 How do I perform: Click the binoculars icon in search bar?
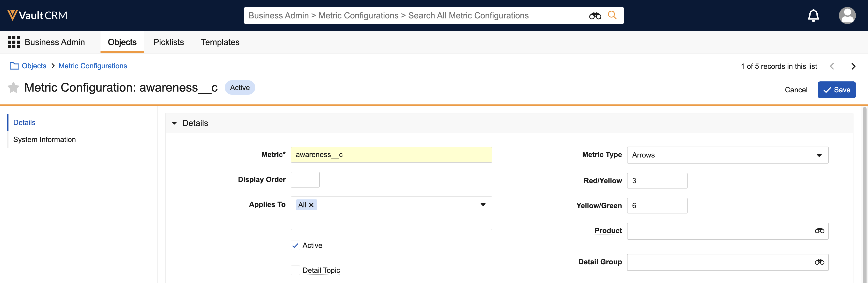pos(595,16)
